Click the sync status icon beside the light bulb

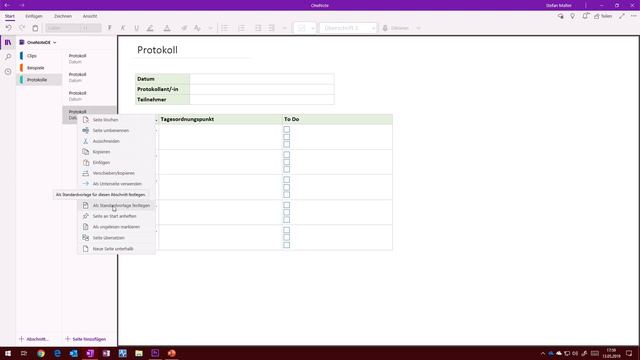click(560, 16)
